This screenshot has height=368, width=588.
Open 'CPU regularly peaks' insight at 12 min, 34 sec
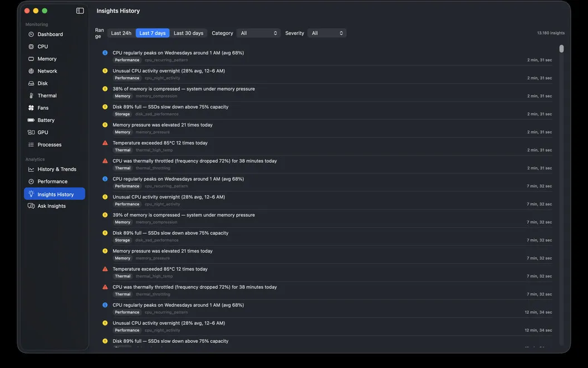tap(327, 308)
